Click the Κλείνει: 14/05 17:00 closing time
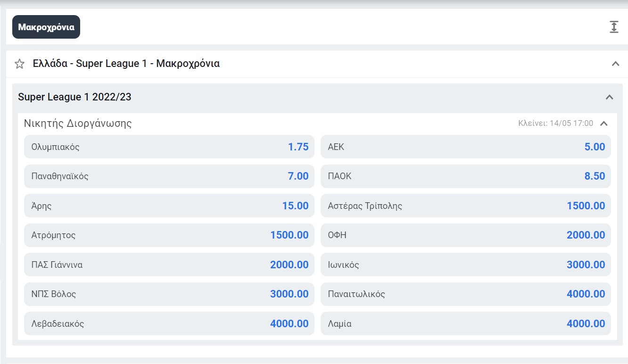The width and height of the screenshot is (628, 364). click(x=555, y=124)
